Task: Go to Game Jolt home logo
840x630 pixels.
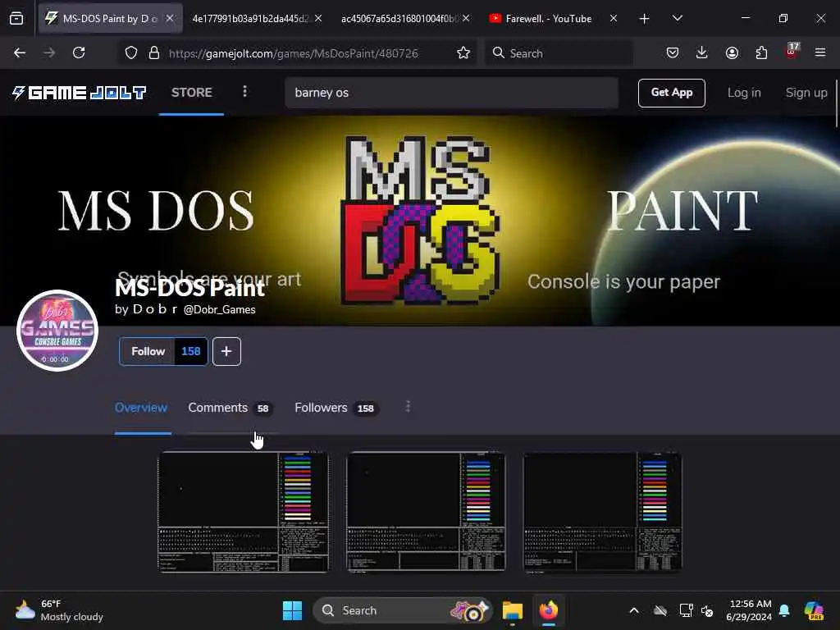Action: tap(79, 93)
